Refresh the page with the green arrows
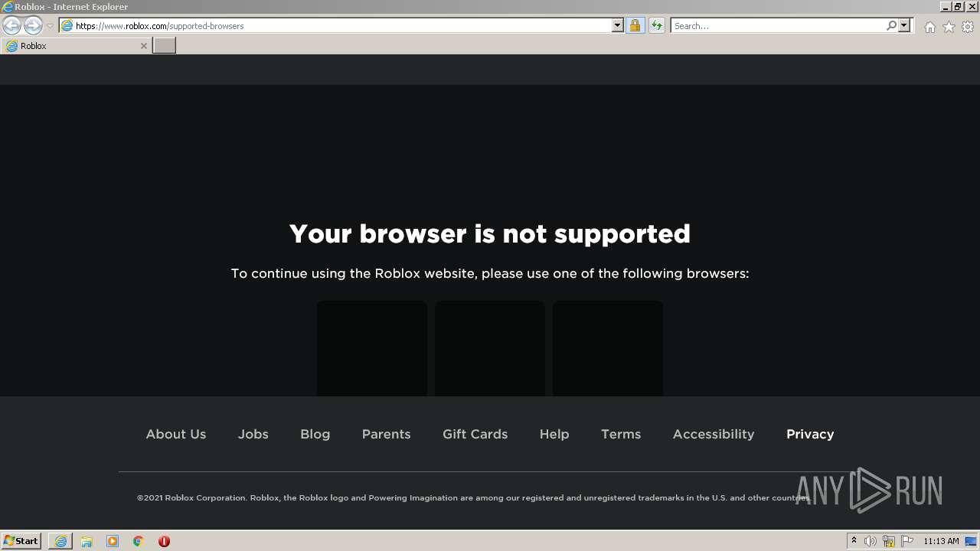 (656, 25)
